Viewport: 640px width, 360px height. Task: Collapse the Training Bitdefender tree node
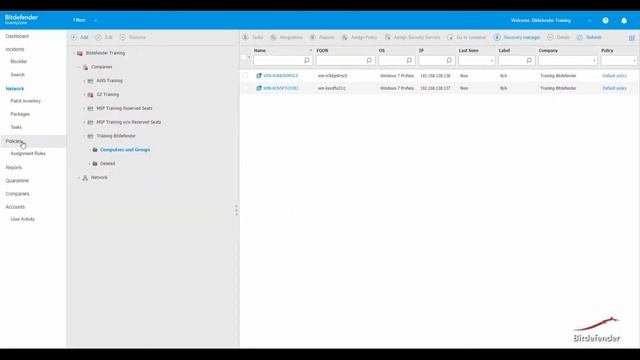(x=84, y=136)
